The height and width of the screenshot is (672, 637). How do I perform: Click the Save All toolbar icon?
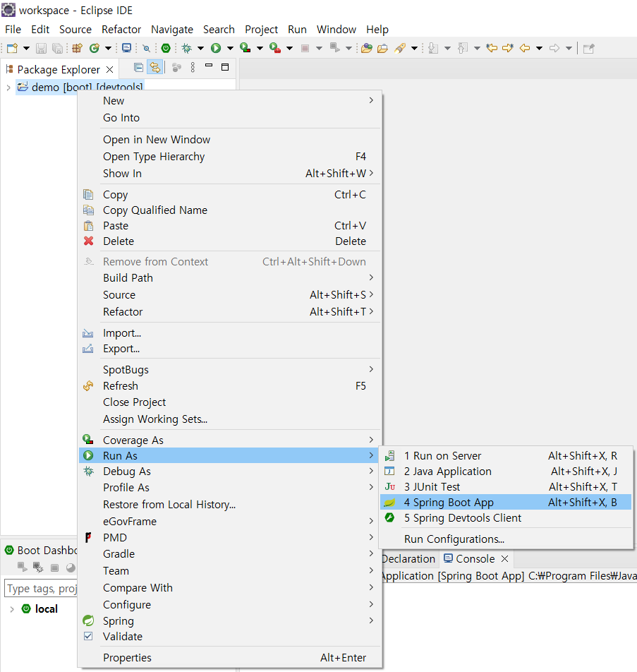[57, 48]
